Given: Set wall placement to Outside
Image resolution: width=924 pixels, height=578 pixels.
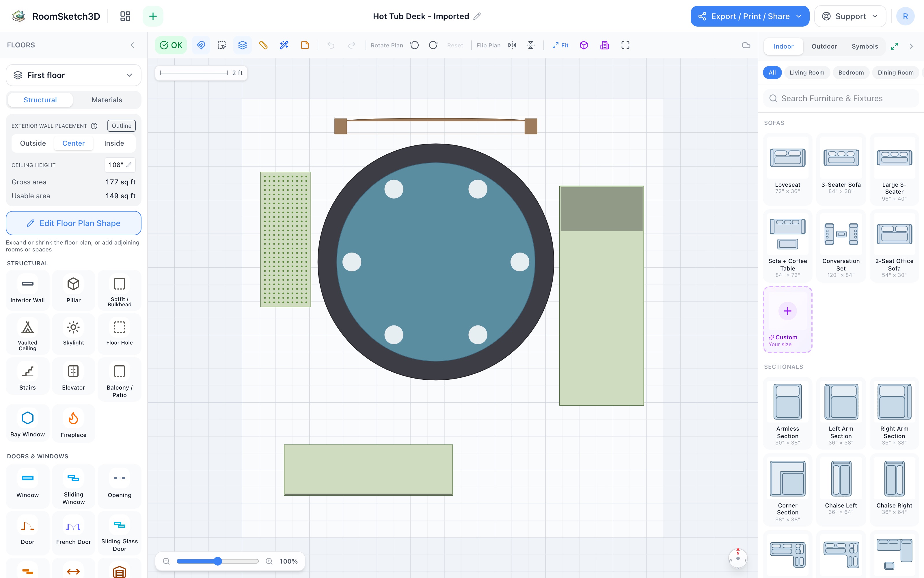Looking at the screenshot, I should coord(33,143).
